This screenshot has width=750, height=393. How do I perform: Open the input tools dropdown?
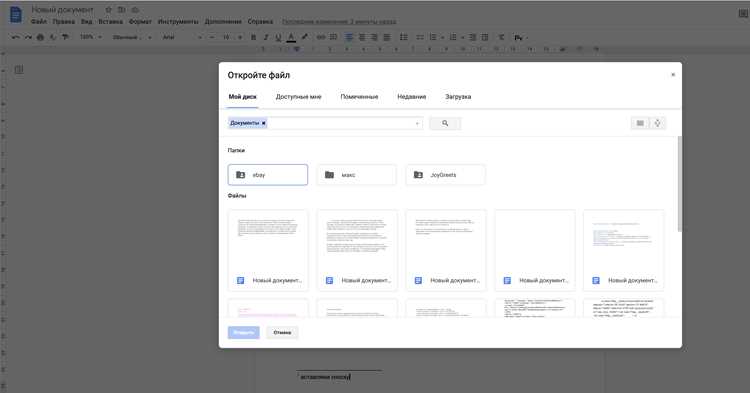point(520,37)
